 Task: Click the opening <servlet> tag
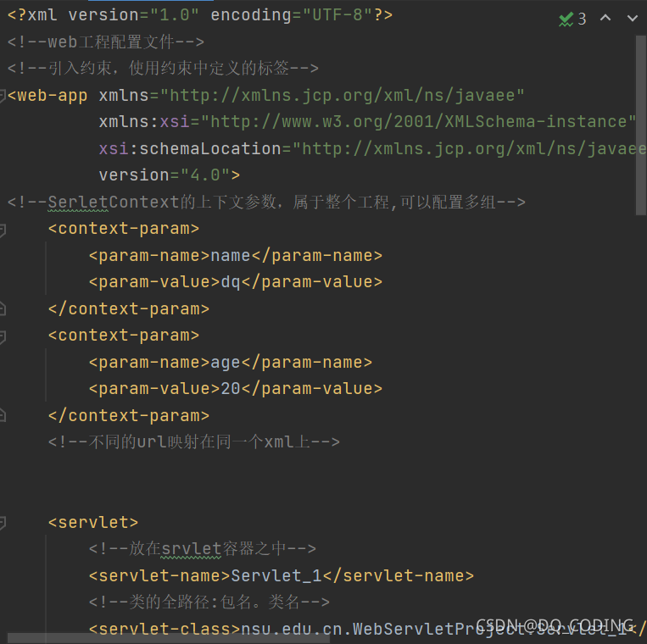(x=93, y=523)
